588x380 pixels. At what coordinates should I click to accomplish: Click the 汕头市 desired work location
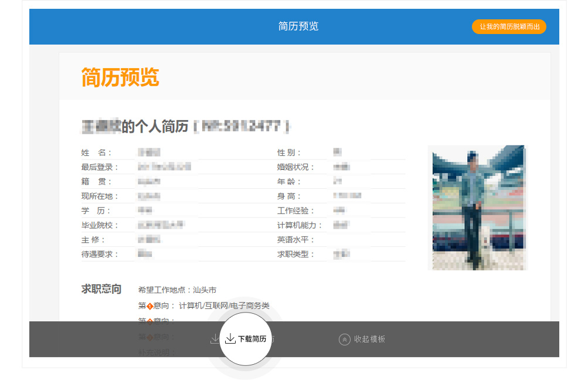[205, 290]
